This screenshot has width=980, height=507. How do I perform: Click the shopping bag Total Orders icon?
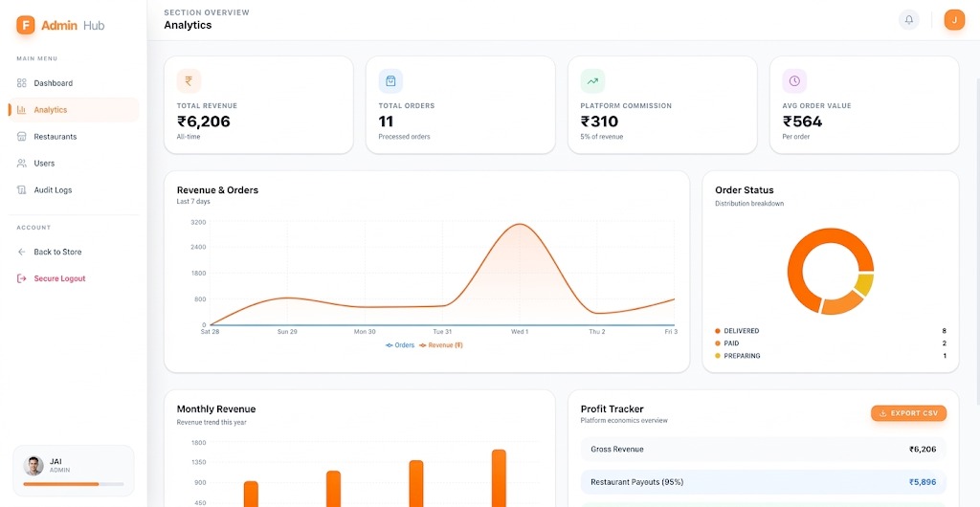tap(390, 81)
